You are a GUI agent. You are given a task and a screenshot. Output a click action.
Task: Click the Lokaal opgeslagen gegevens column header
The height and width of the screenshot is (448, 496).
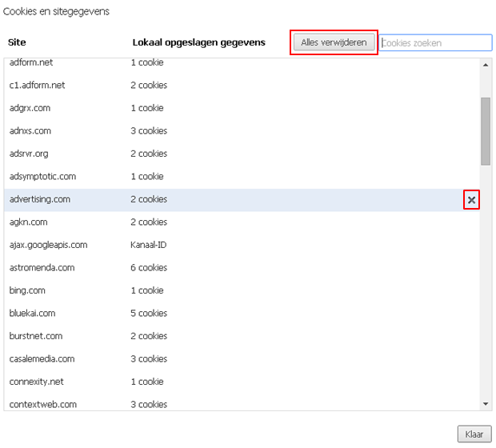pos(198,42)
